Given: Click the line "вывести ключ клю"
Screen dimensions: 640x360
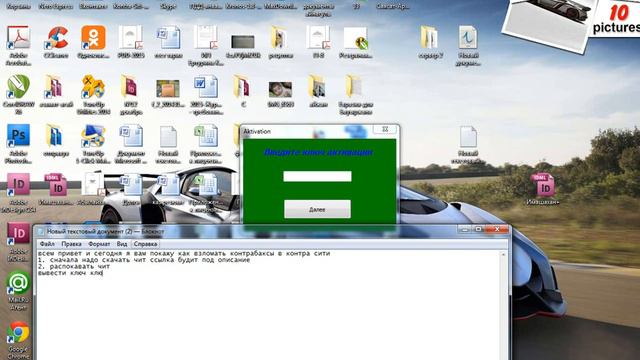Looking at the screenshot, I should 70,273.
